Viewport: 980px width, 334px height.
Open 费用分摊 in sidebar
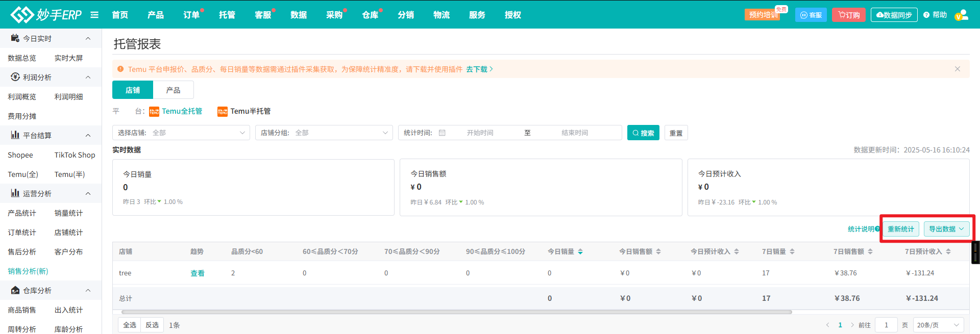click(22, 116)
